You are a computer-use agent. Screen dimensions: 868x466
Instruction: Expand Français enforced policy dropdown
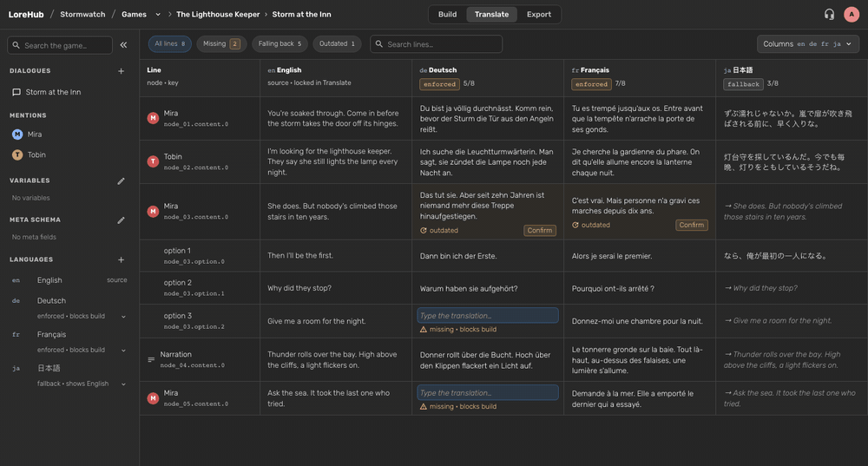(123, 351)
